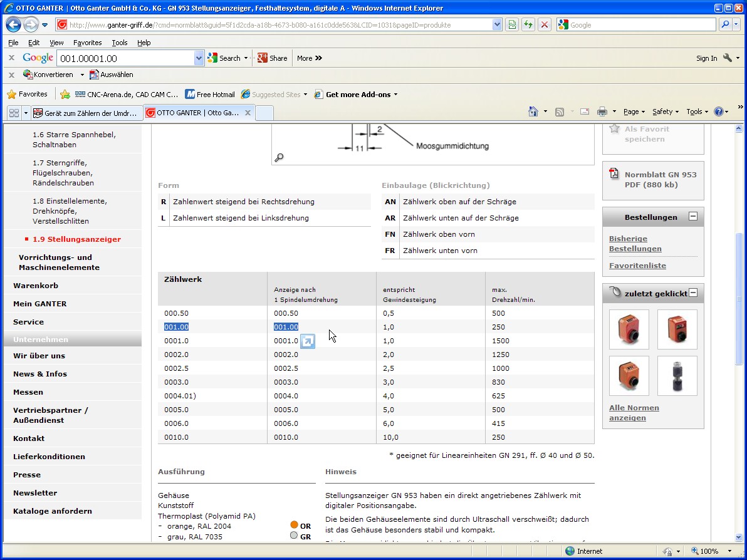Open the Favoritenliste link
This screenshot has height=560, width=747.
click(637, 265)
